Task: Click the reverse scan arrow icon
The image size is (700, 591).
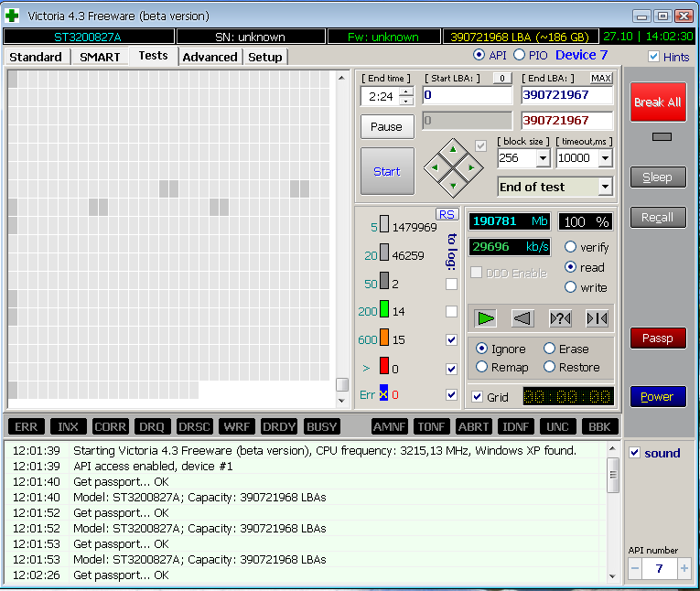Action: click(522, 318)
